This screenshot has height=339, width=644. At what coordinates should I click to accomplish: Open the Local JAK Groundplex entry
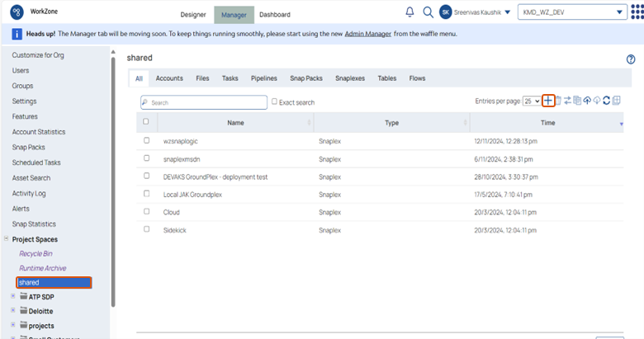point(192,195)
